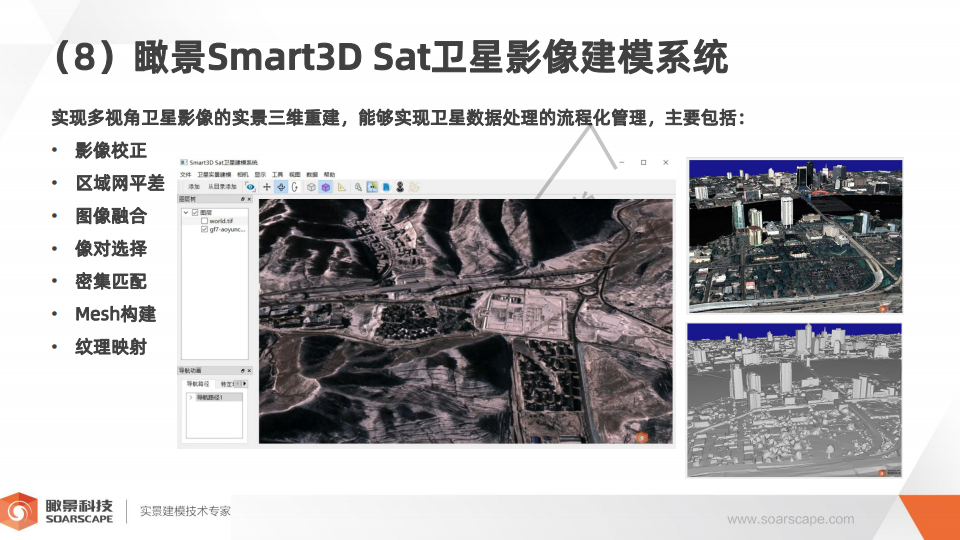Open the 相机 menu
960x540 pixels.
(242, 174)
